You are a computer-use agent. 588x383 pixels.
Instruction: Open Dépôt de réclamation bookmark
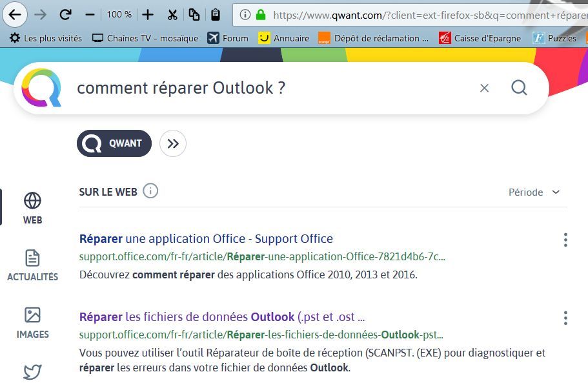(x=373, y=38)
